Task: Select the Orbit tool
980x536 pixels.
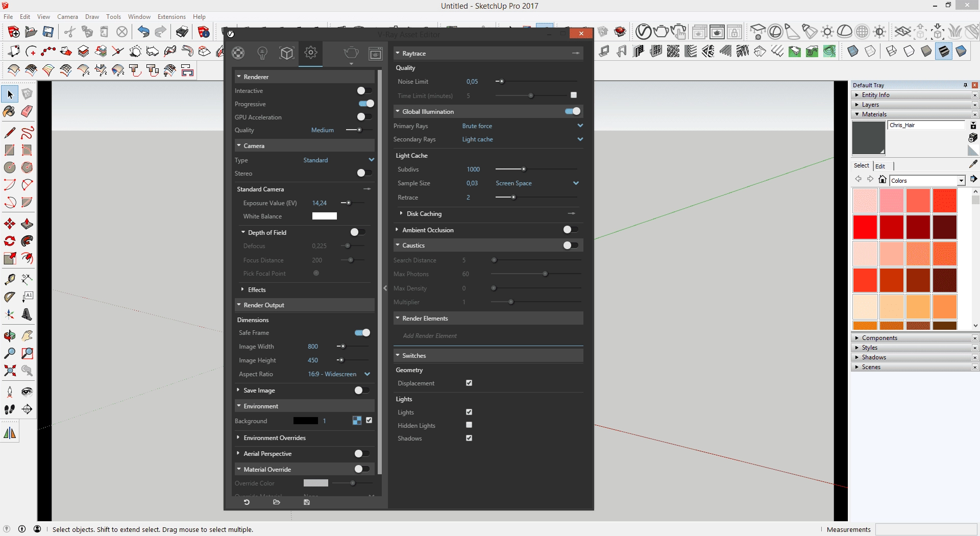Action: tap(10, 336)
